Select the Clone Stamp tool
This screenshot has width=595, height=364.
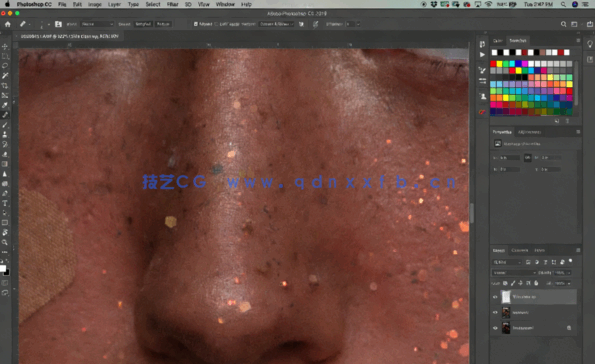[5, 135]
